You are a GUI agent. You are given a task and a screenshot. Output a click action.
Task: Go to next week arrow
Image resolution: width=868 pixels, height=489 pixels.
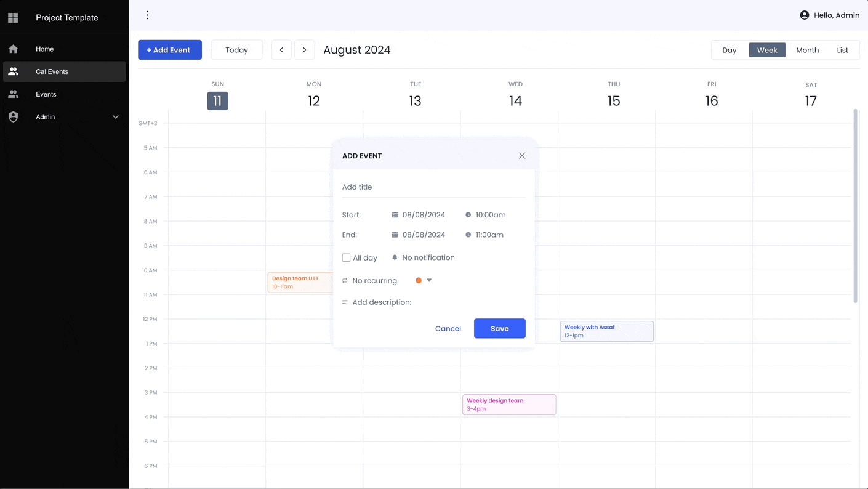(x=304, y=50)
